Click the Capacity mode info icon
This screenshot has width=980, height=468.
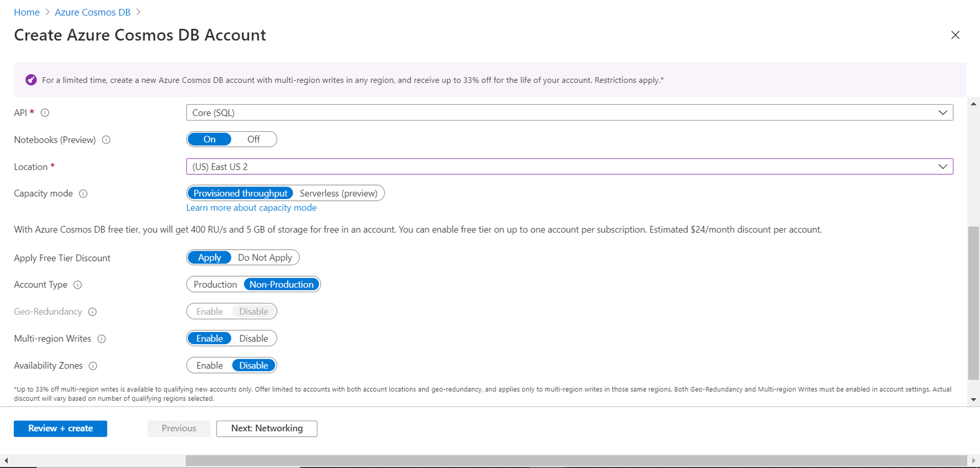tap(83, 194)
